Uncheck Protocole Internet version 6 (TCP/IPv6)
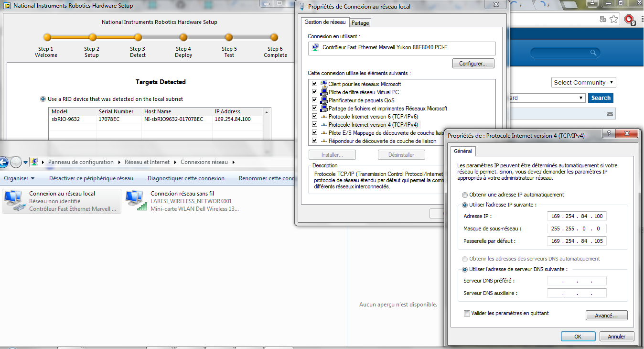 tap(314, 116)
